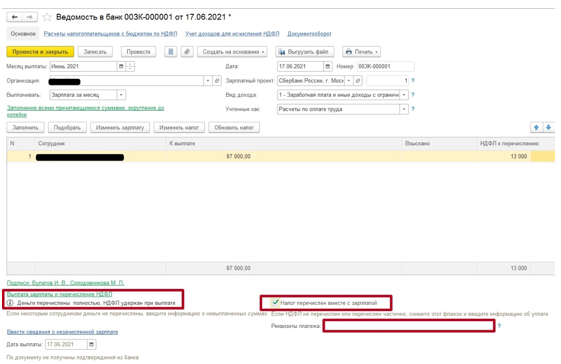The width and height of the screenshot is (561, 364).
Task: Open Ввести сведения о незачисленной зарплате link
Action: coord(62,332)
